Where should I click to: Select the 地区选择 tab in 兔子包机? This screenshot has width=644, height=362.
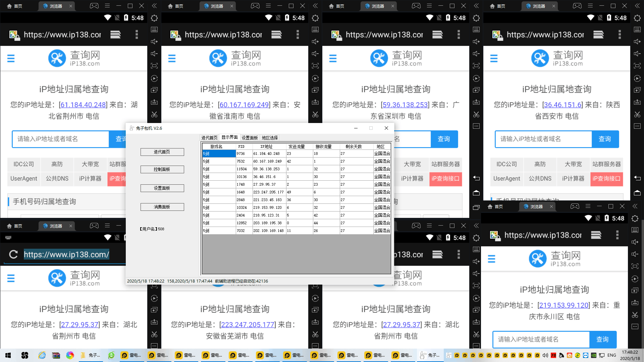coord(270,138)
